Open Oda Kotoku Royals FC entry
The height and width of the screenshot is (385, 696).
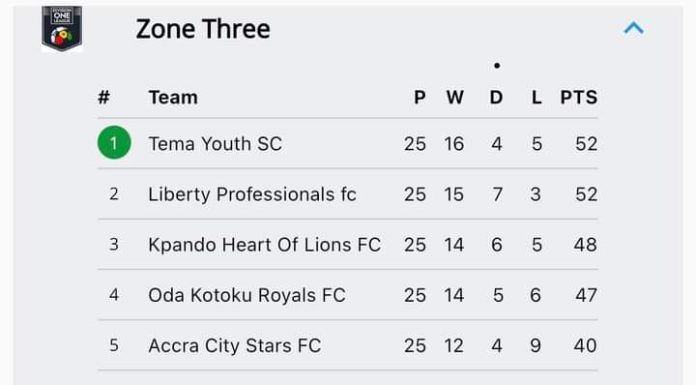click(247, 295)
